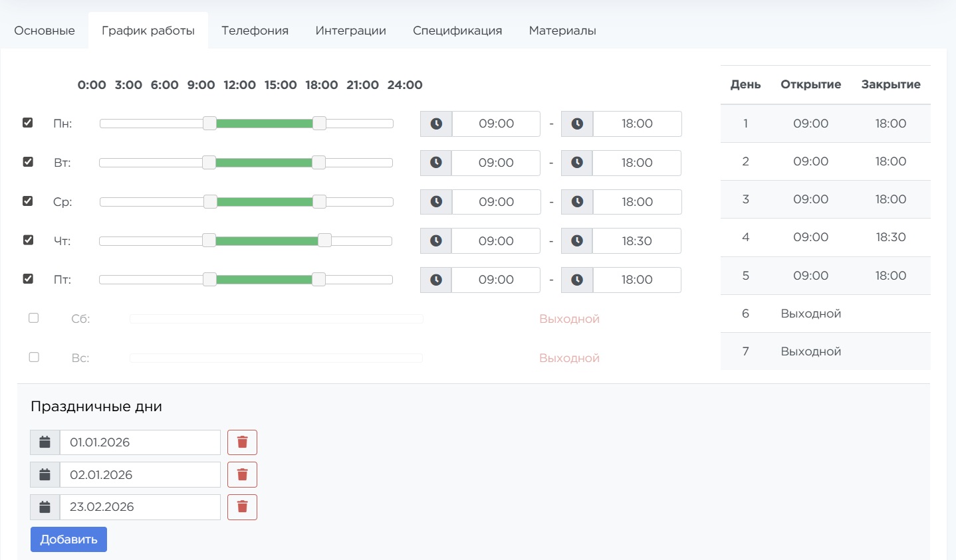Screen dimensions: 956x560
Task: Enable Sunday (Вс) as a working day
Action: (x=34, y=357)
